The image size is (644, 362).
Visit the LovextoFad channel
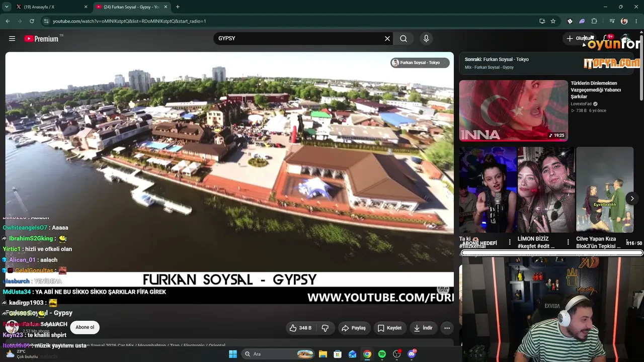click(x=581, y=104)
